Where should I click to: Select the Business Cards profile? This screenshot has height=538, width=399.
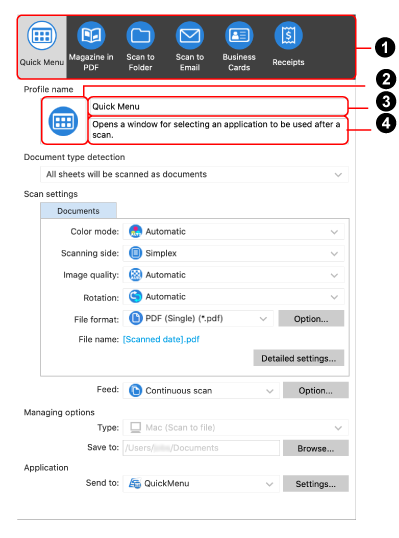239,46
